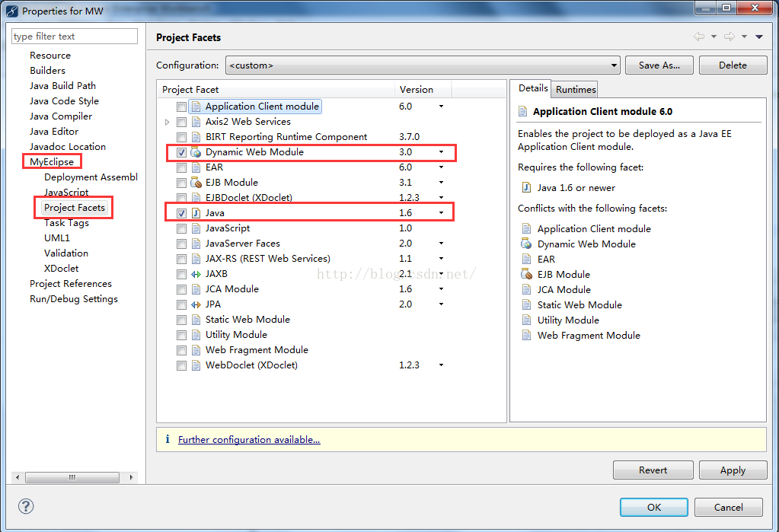779x532 pixels.
Task: Check the Static Web Module checkbox
Action: [181, 320]
